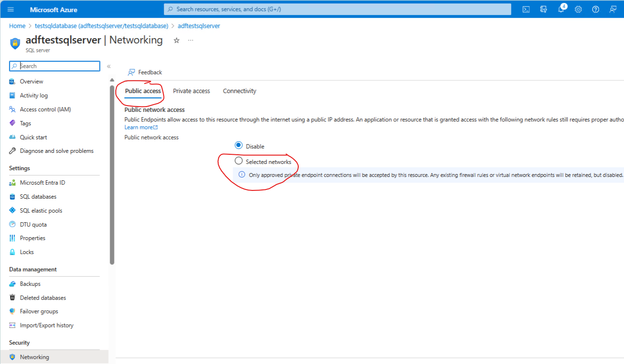Open Copilot icon next to Cloud Shell

(x=543, y=9)
